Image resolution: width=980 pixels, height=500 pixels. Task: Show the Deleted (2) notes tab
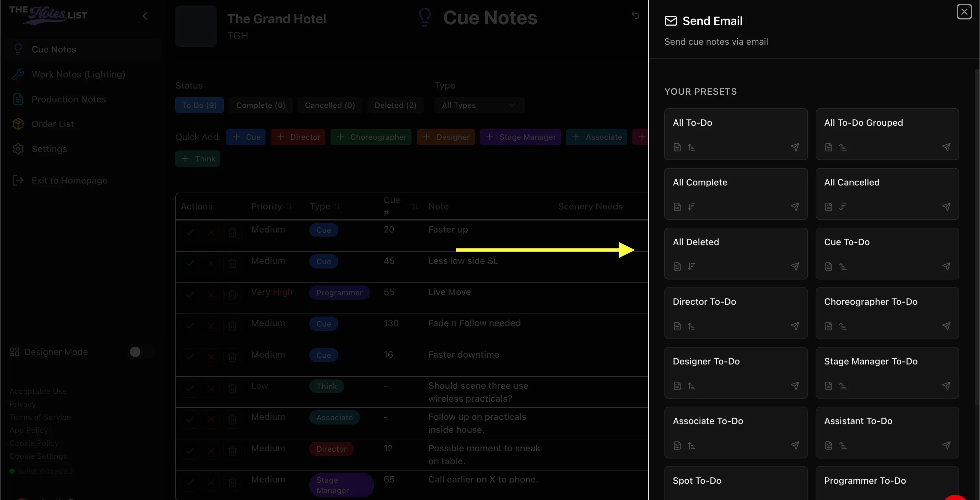(395, 105)
